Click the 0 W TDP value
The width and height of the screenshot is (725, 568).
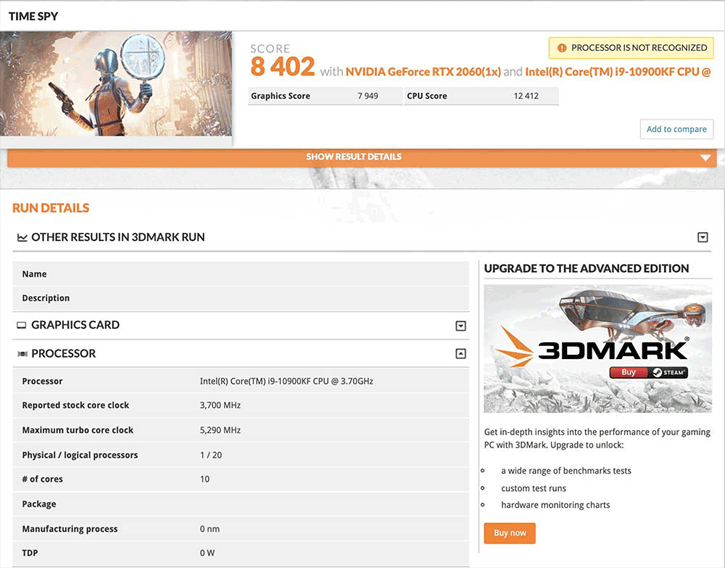(207, 553)
